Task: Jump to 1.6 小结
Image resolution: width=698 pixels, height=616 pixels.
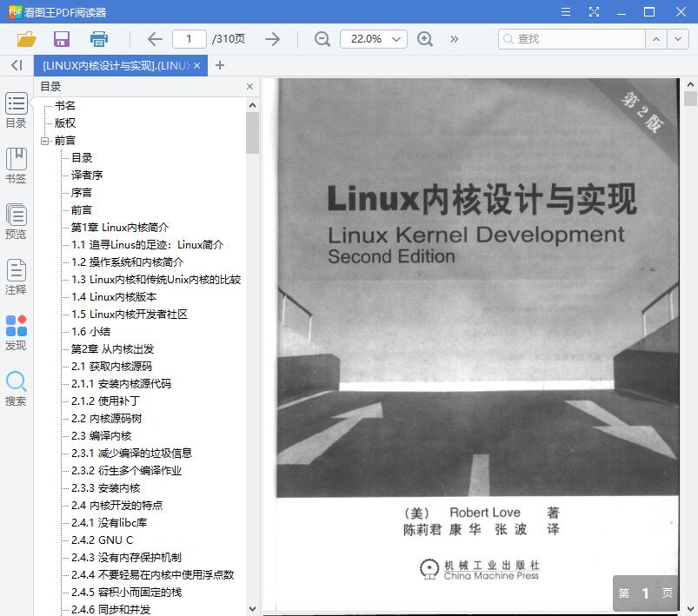Action: [90, 332]
